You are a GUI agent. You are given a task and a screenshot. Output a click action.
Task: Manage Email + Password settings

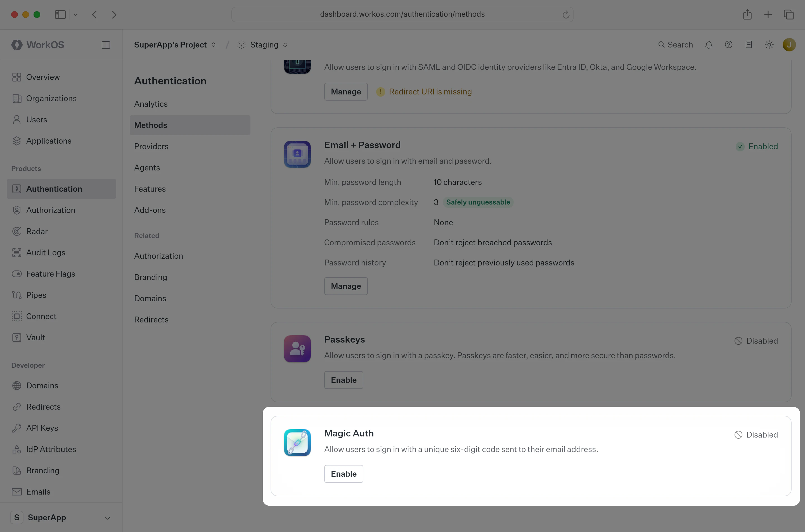click(x=346, y=286)
